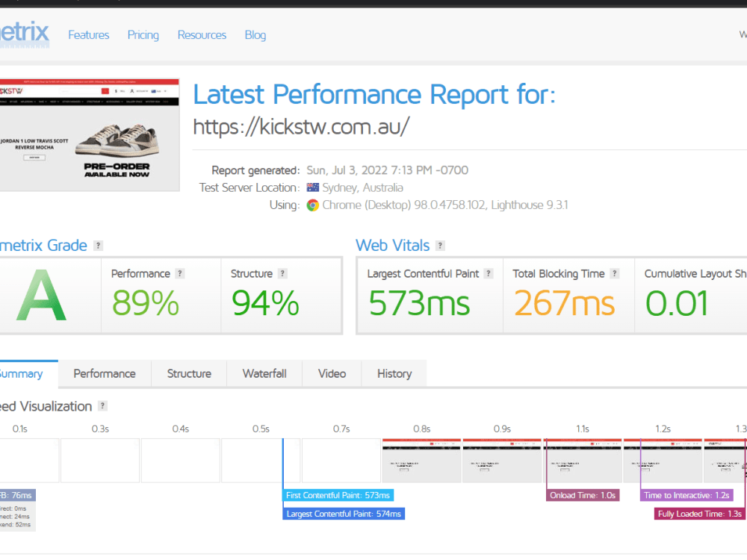Open help icon beside Web Vitals
Viewport: 747px width, 560px height.
(x=440, y=246)
